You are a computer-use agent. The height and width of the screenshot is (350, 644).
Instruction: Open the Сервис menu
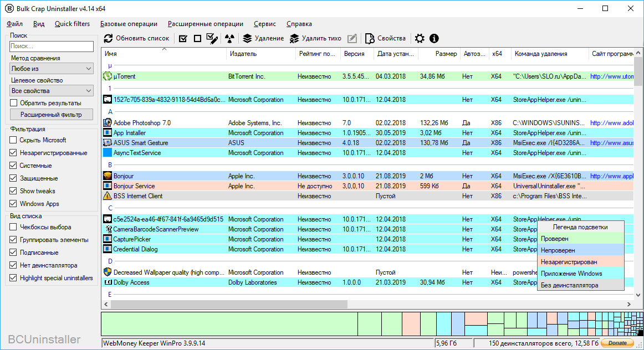[265, 24]
